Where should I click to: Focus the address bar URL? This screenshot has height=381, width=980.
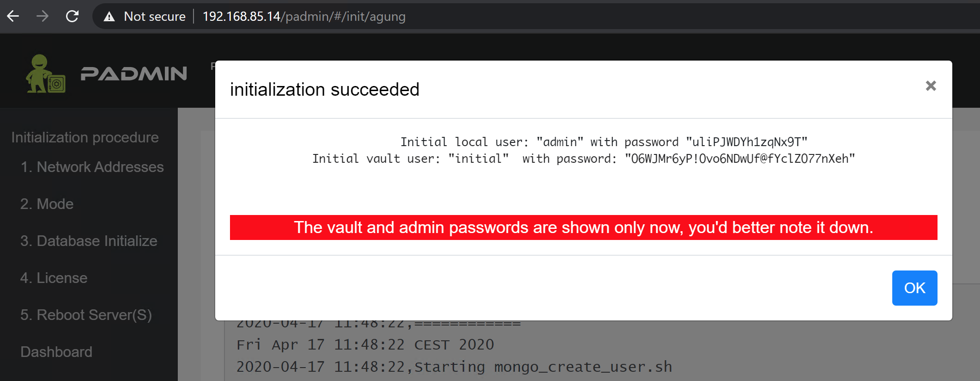pyautogui.click(x=304, y=17)
